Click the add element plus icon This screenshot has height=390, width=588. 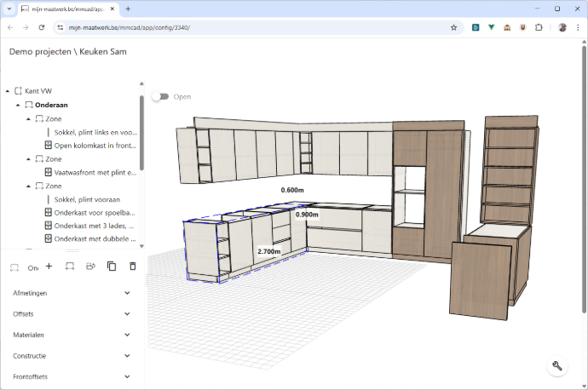(x=49, y=267)
